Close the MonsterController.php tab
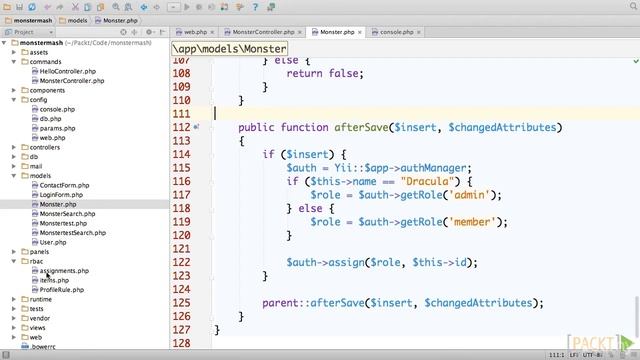The height and width of the screenshot is (360, 640). 300,32
